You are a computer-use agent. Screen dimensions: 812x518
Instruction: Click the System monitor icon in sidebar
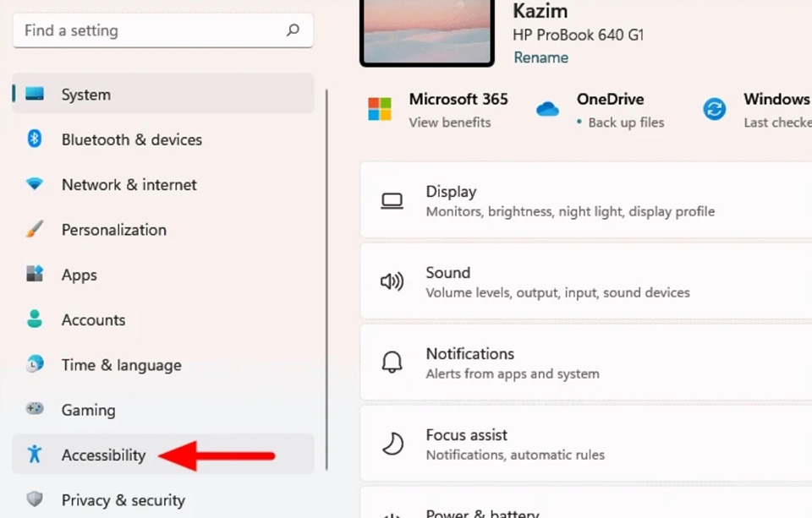pyautogui.click(x=35, y=94)
